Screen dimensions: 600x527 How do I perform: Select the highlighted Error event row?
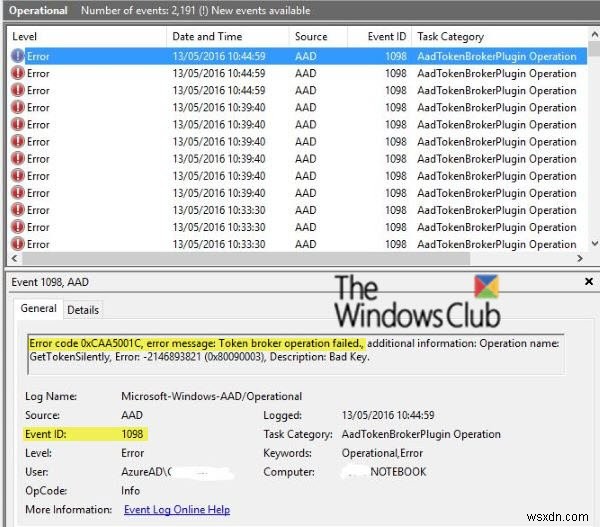click(299, 56)
